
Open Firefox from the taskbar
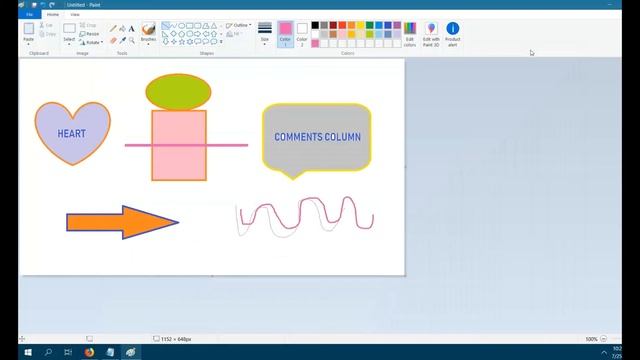point(89,352)
